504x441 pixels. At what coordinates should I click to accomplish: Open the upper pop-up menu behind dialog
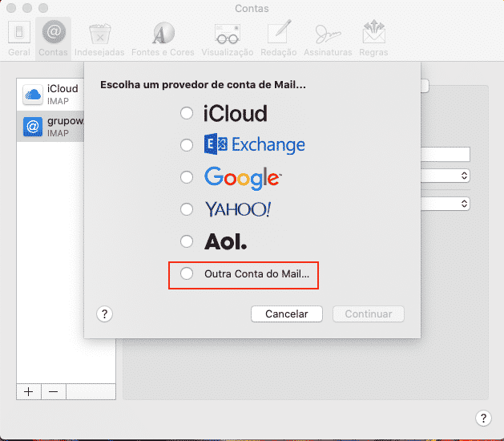coord(446,176)
